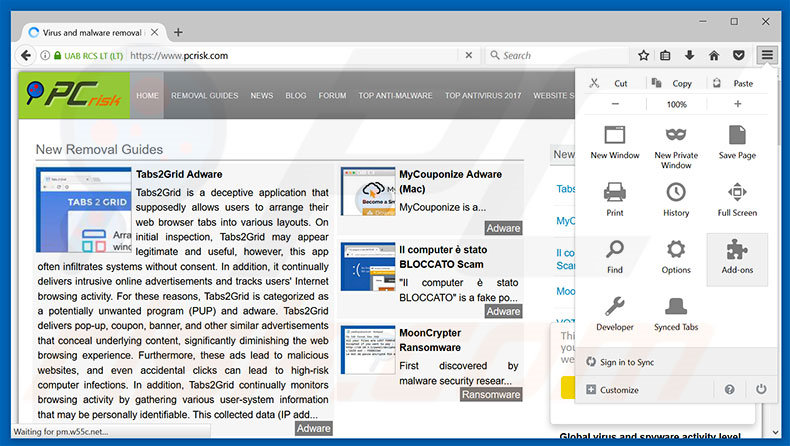Click the MoonCrypter thumbnail
This screenshot has width=790, height=446.
[x=368, y=350]
